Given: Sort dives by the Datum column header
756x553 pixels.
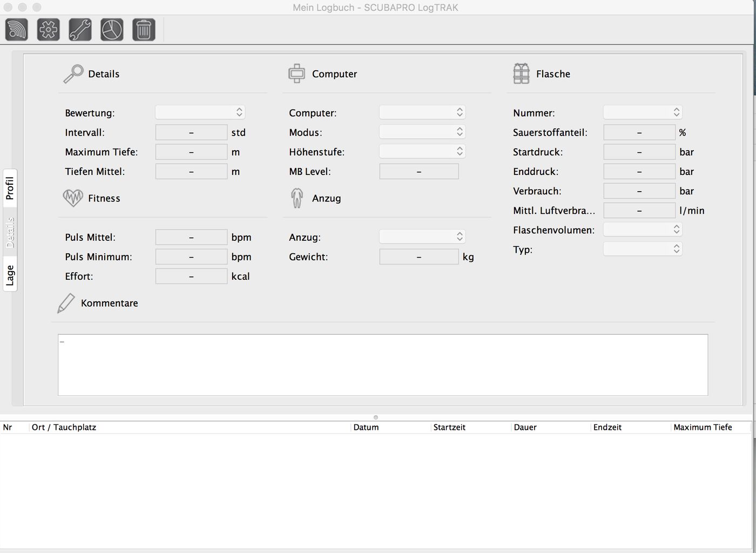Looking at the screenshot, I should [x=366, y=427].
